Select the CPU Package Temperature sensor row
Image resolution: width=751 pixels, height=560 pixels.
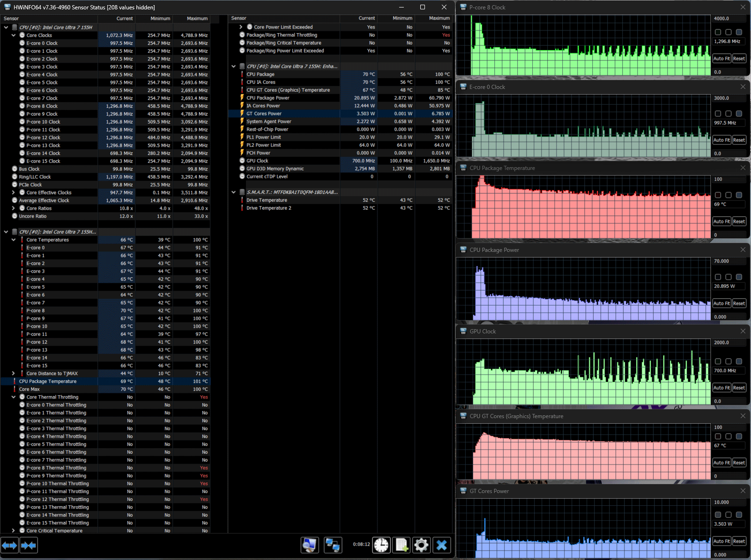click(x=47, y=381)
